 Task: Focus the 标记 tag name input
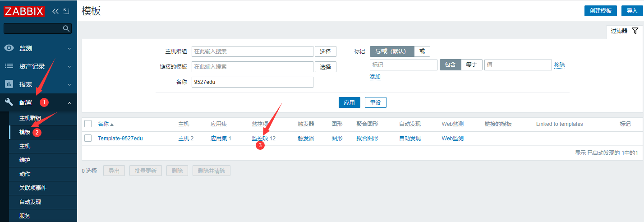[x=404, y=65]
